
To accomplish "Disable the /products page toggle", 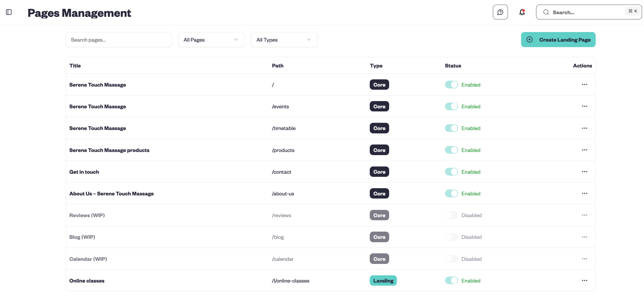I will pyautogui.click(x=451, y=150).
